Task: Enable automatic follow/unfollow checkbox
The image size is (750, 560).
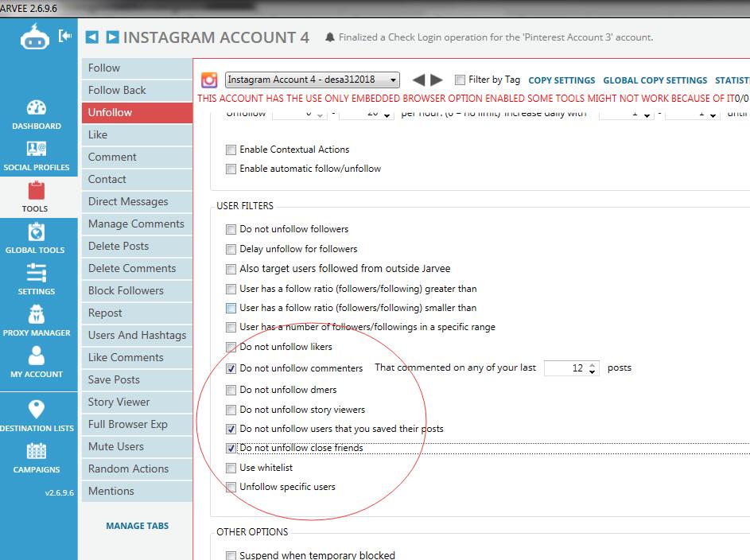Action: coord(231,169)
